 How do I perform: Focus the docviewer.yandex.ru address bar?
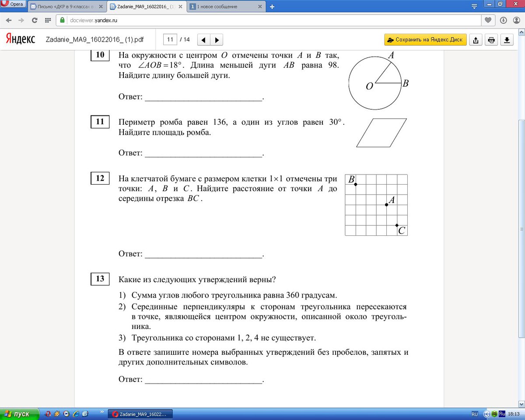[x=268, y=20]
